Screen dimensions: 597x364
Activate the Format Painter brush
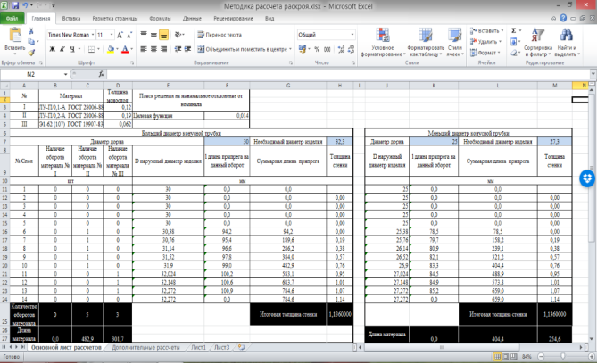tap(31, 53)
